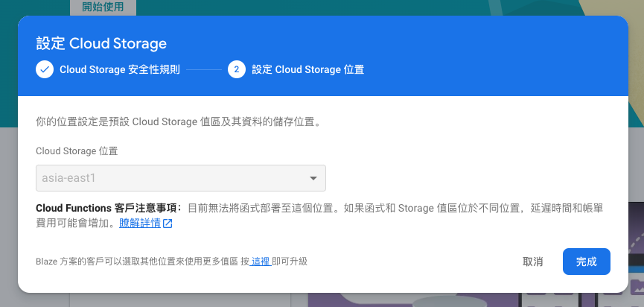
Task: Click the Cloud Functions 客戶注意事項 bold heading
Action: coord(109,208)
